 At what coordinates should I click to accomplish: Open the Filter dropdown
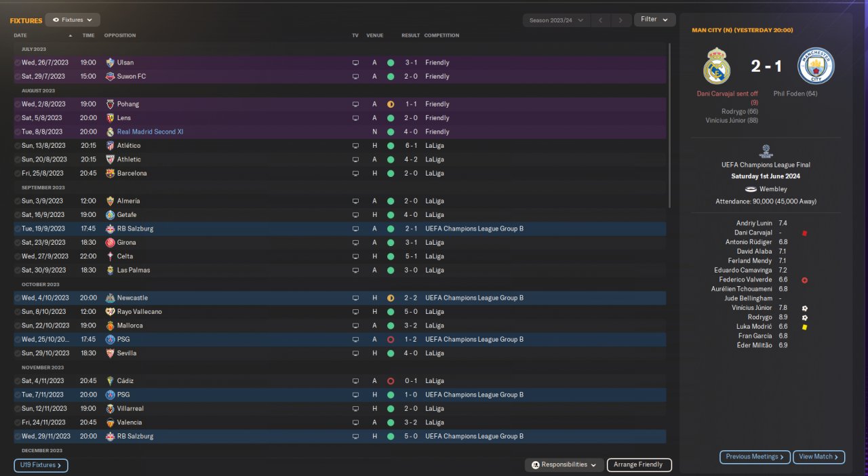click(654, 20)
